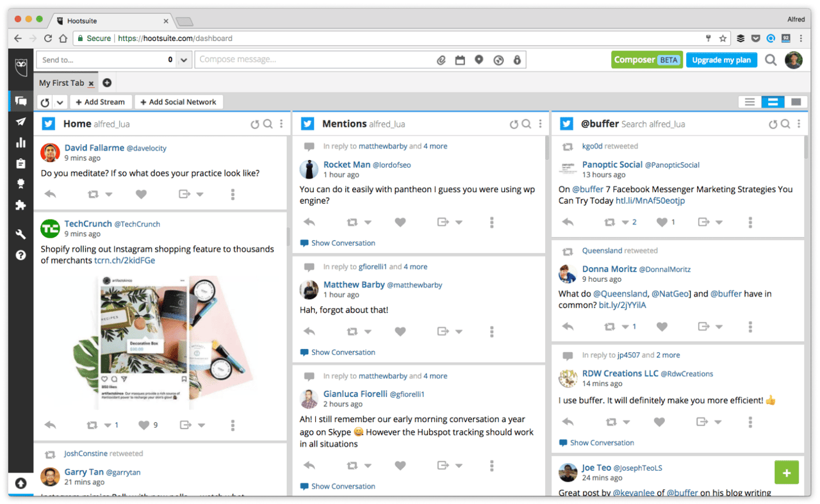Open send-to dropdown on Panoptic Social tweet
The width and height of the screenshot is (820, 504).
coord(719,223)
